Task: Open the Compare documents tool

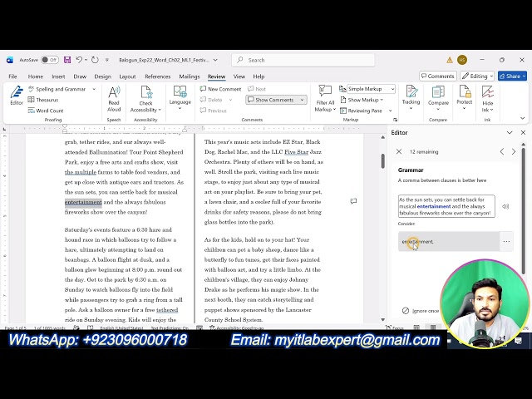Action: (x=438, y=98)
